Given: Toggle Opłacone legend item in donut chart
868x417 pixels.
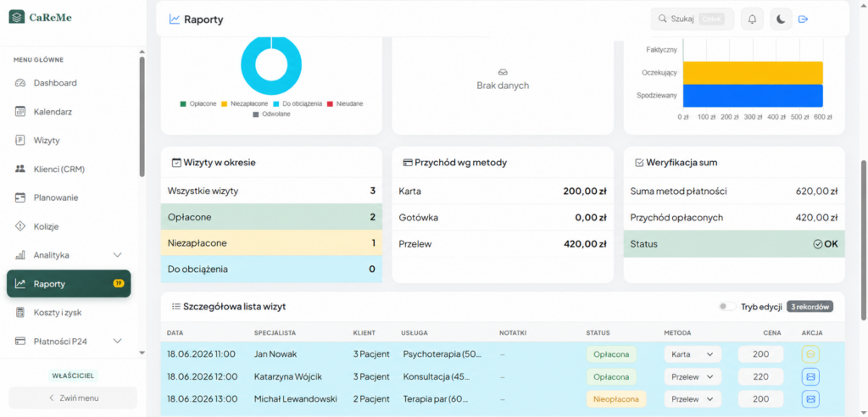Looking at the screenshot, I should pos(198,103).
